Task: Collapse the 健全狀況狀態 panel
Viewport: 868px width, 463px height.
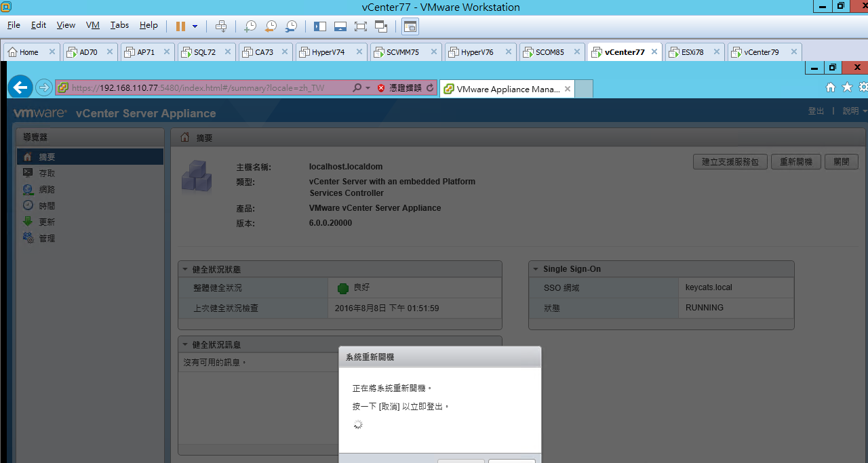Action: click(x=185, y=269)
